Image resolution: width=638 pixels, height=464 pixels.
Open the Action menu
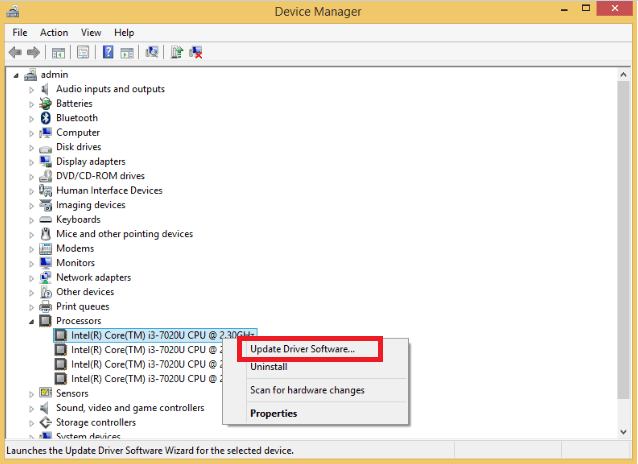tap(54, 33)
